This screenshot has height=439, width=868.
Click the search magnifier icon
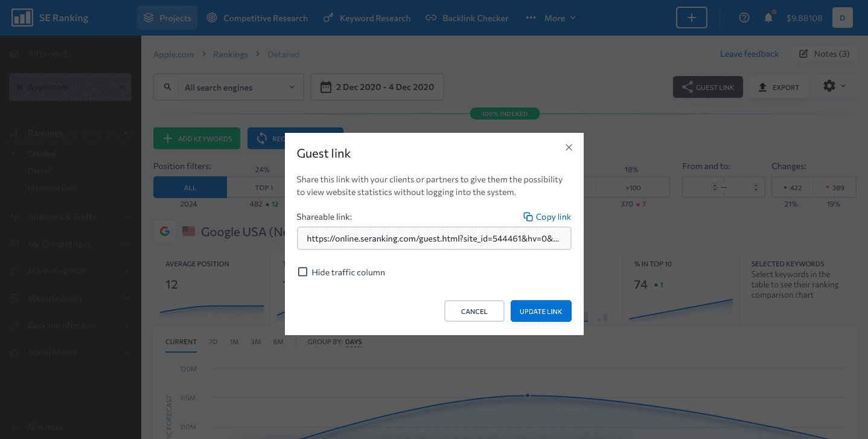pos(167,87)
